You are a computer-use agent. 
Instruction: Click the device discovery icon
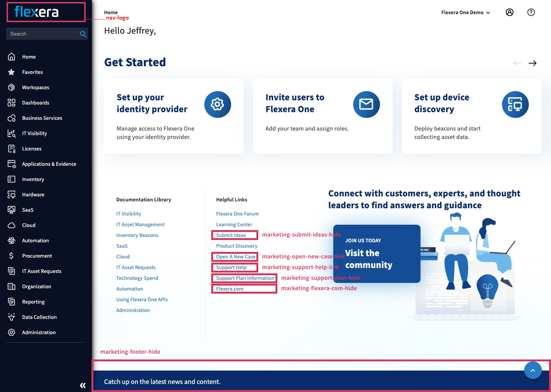515,105
